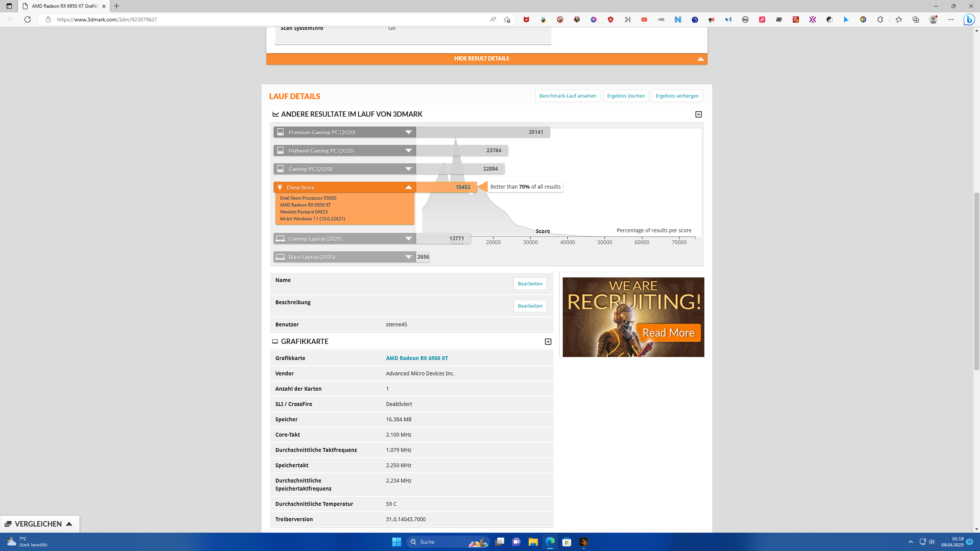Click Ergebnis löschen button

click(626, 96)
